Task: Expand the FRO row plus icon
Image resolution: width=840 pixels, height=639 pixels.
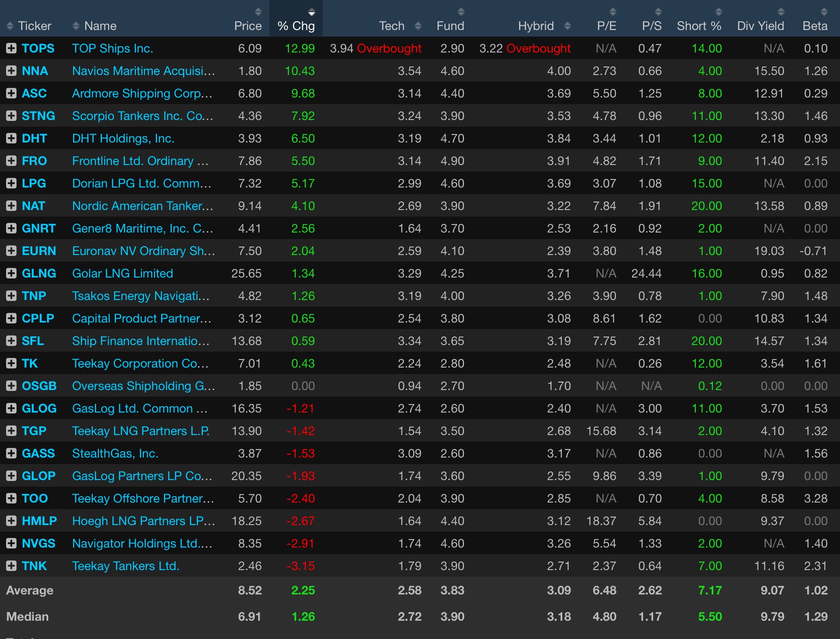Action: [11, 161]
